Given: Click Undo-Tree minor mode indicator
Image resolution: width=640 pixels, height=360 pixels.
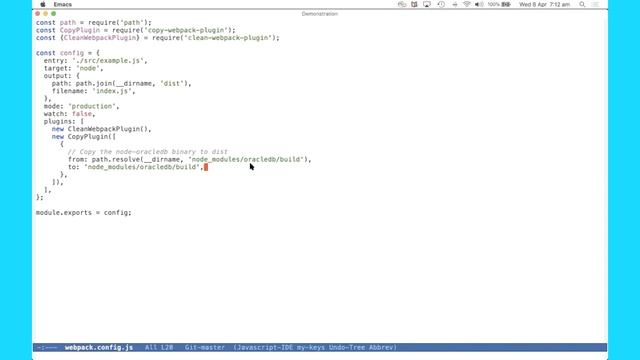Looking at the screenshot, I should pyautogui.click(x=347, y=347).
